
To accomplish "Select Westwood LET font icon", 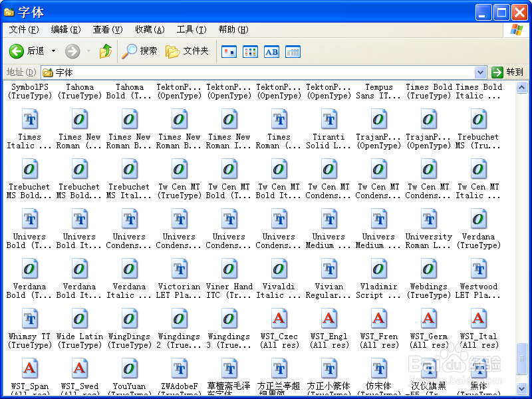I will [479, 269].
